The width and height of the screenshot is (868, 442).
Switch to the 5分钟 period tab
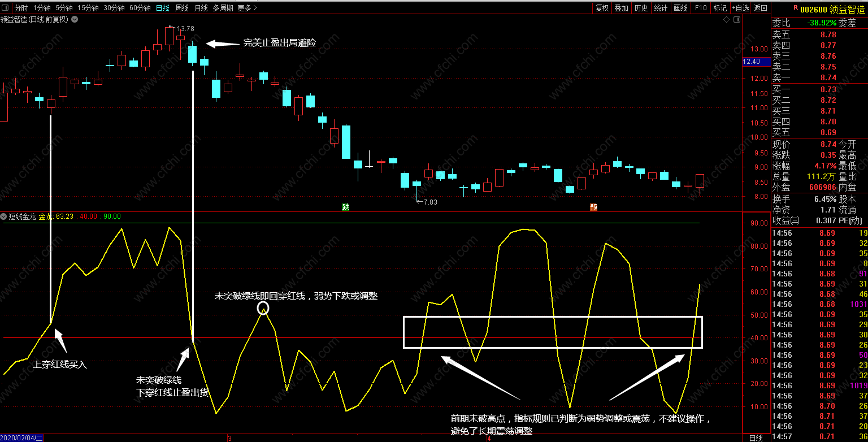[x=64, y=8]
